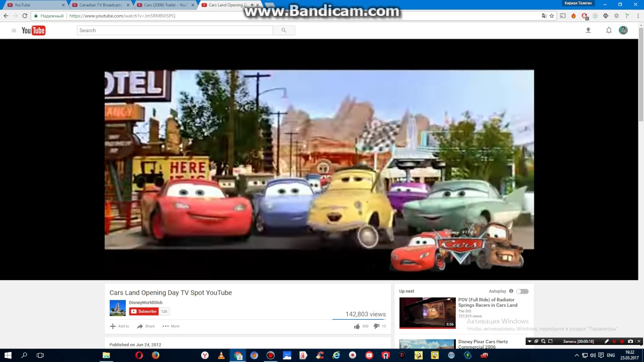The width and height of the screenshot is (644, 362).
Task: Open DisneyWorldGlob channel name link
Action: pos(145,303)
